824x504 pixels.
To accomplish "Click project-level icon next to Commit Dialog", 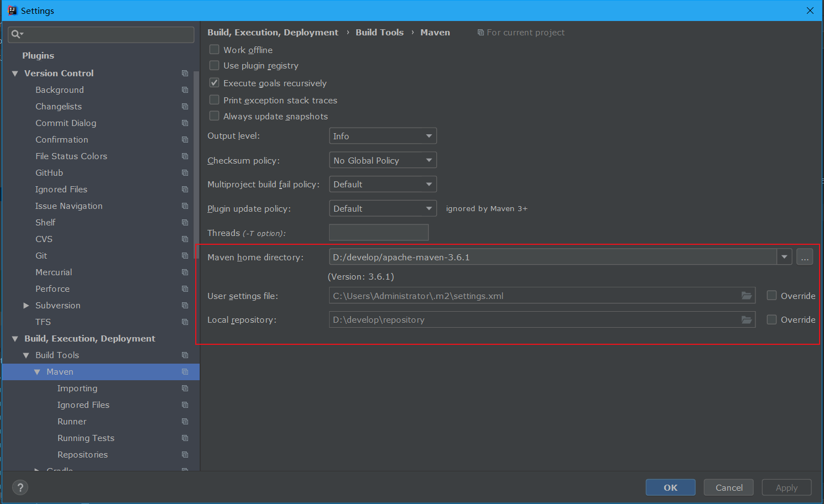I will [185, 123].
